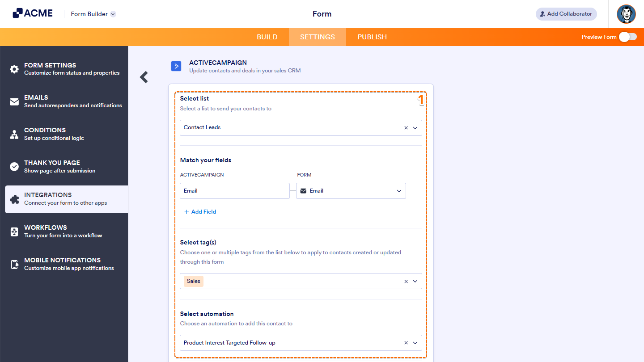Click the Add Collaborator button
The image size is (644, 362).
click(566, 14)
